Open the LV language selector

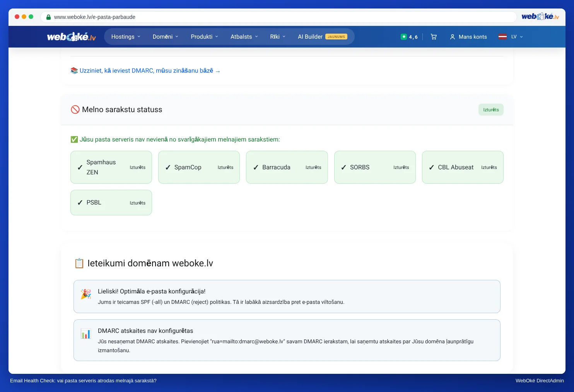(517, 37)
